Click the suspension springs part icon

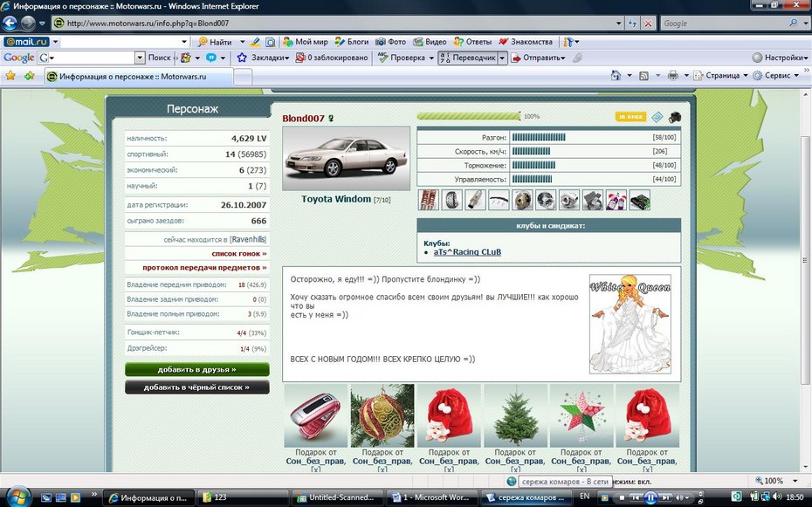click(428, 200)
